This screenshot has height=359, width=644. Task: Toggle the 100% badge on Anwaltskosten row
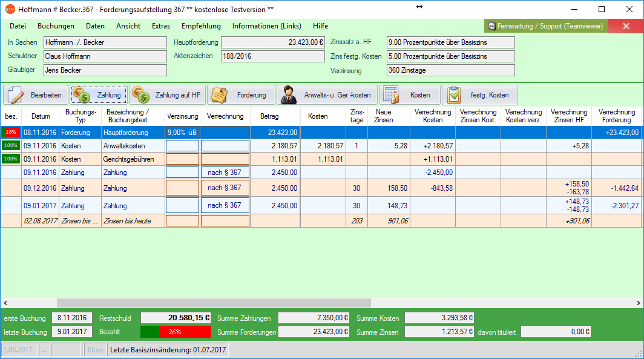(x=11, y=145)
